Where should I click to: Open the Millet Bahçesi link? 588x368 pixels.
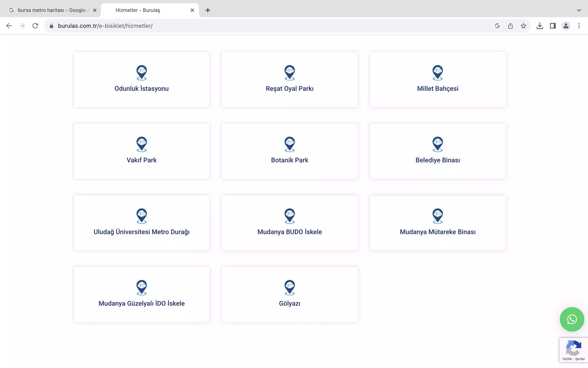[x=438, y=89]
